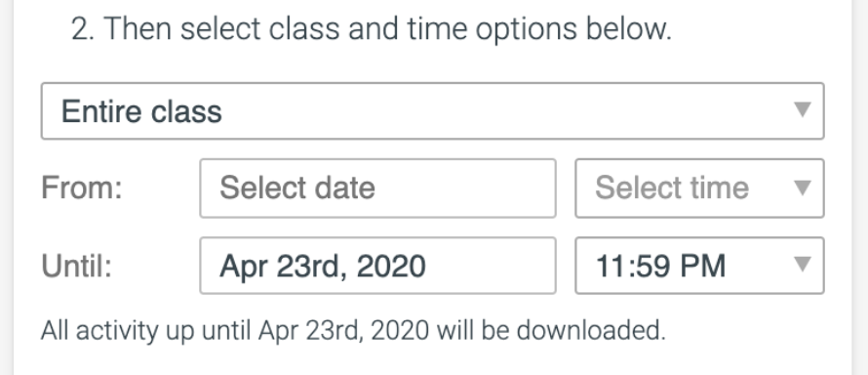Open the Until '11:59 PM' time dropdown

(699, 266)
